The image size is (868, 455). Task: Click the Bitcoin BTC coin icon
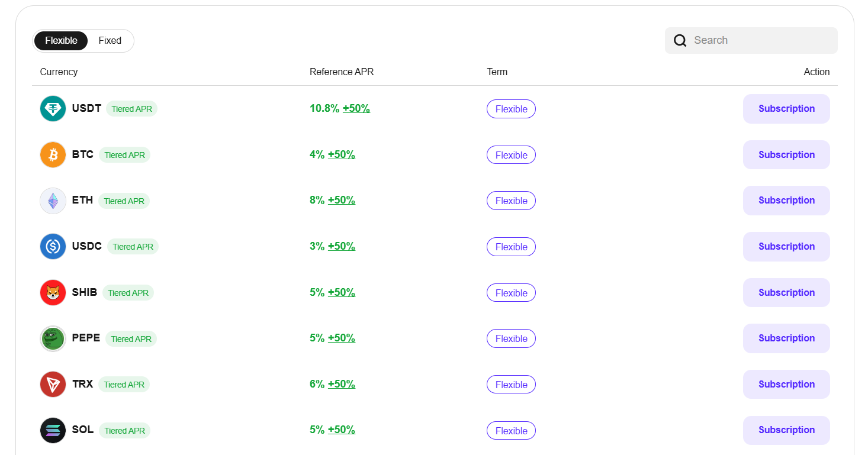(53, 155)
